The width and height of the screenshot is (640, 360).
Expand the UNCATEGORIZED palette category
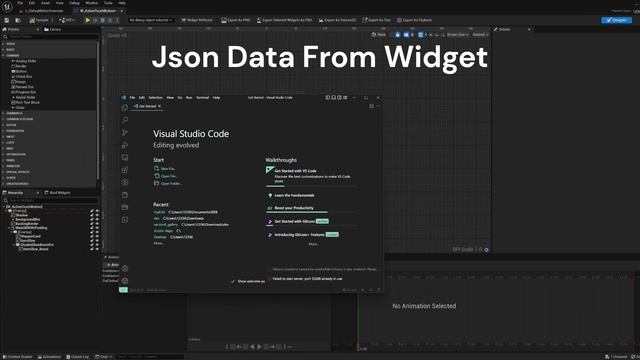pyautogui.click(x=3, y=184)
